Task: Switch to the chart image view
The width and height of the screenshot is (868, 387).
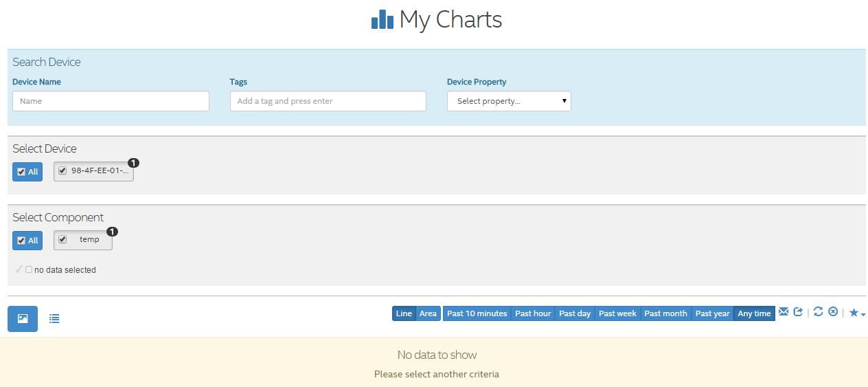Action: [23, 319]
